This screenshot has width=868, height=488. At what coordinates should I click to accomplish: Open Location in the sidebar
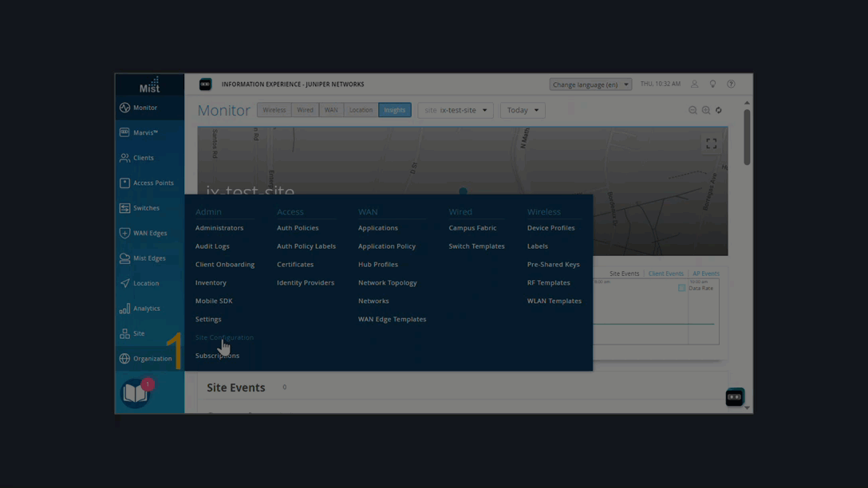[x=149, y=283]
